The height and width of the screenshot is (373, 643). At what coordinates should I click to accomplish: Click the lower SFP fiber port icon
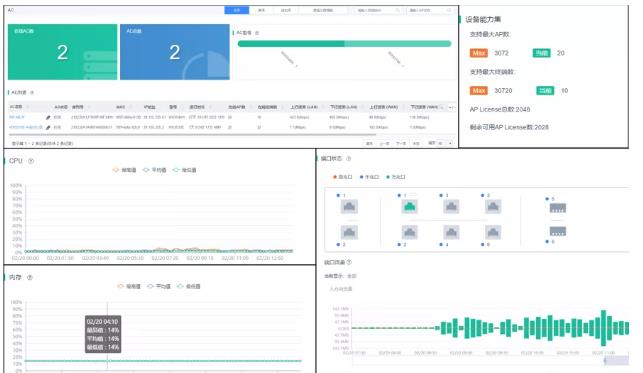point(557,231)
